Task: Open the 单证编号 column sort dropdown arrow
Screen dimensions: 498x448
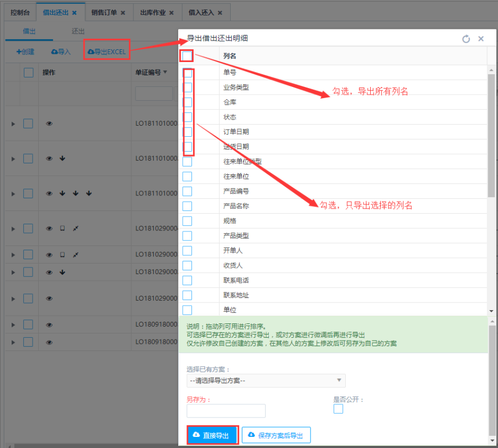Action: pos(165,72)
